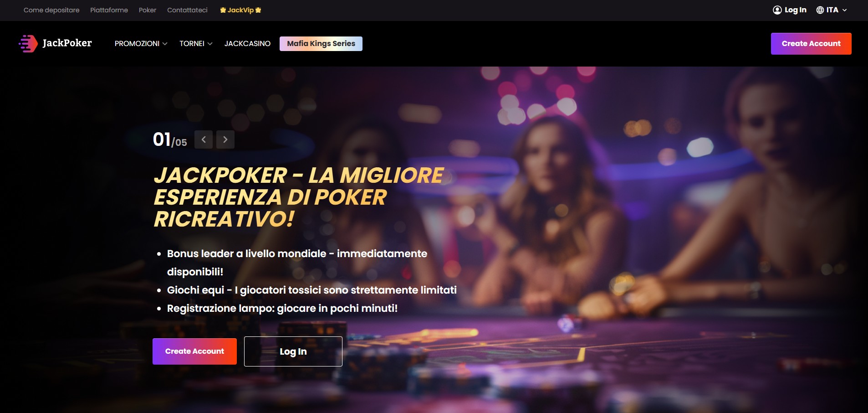Viewport: 868px width, 413px height.
Task: Open the JACKCASINO menu item
Action: [x=247, y=44]
